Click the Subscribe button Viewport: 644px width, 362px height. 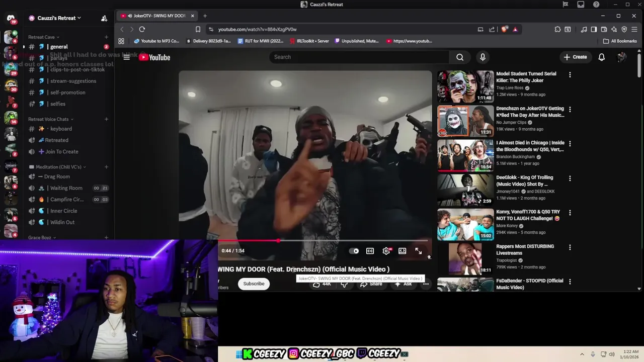point(254,284)
